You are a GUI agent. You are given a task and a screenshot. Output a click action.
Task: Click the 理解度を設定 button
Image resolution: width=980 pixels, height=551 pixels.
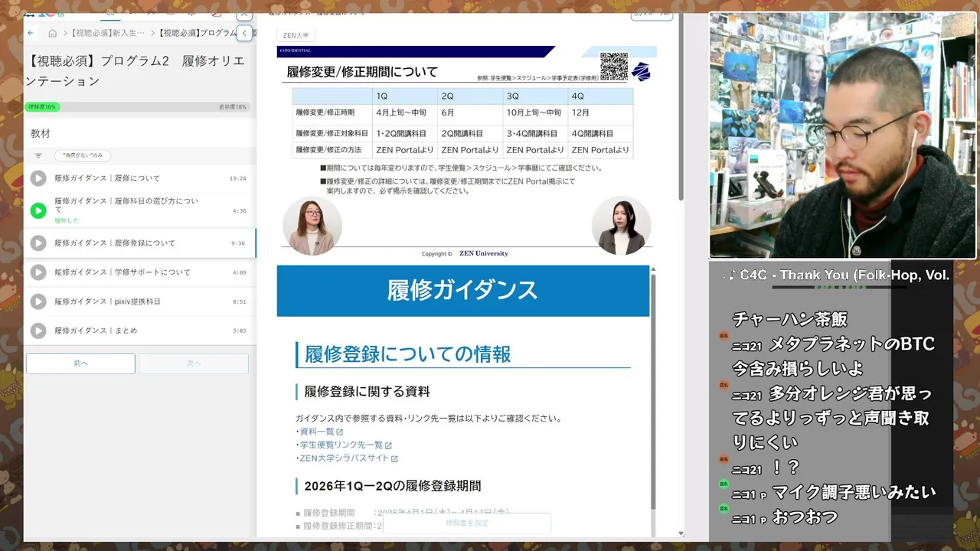click(467, 523)
